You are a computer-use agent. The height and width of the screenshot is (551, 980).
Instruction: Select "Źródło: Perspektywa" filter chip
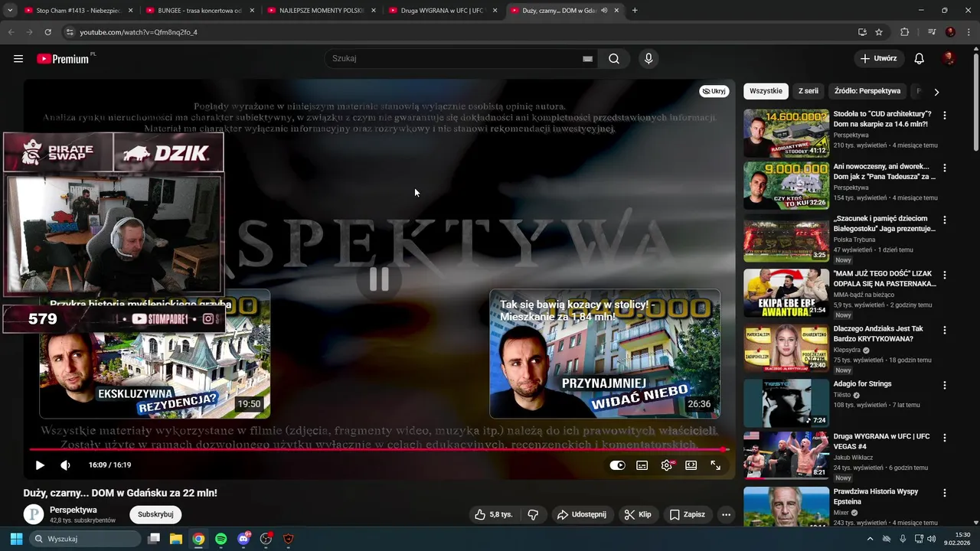point(867,91)
